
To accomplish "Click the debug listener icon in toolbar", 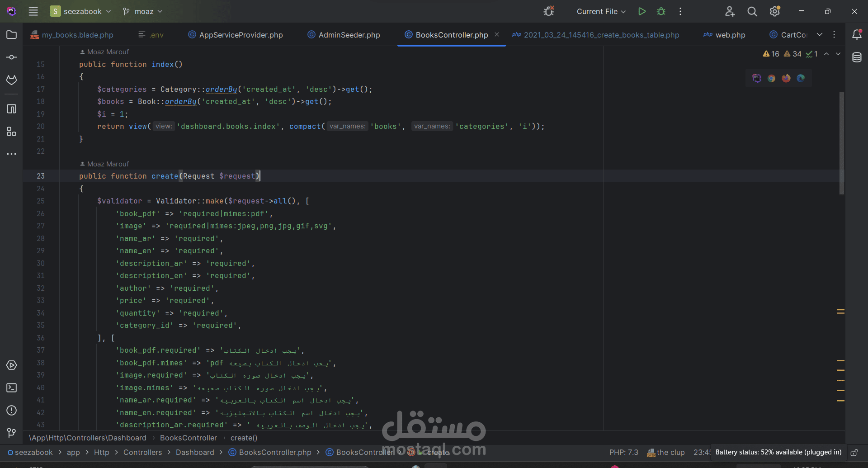I will coord(549,11).
